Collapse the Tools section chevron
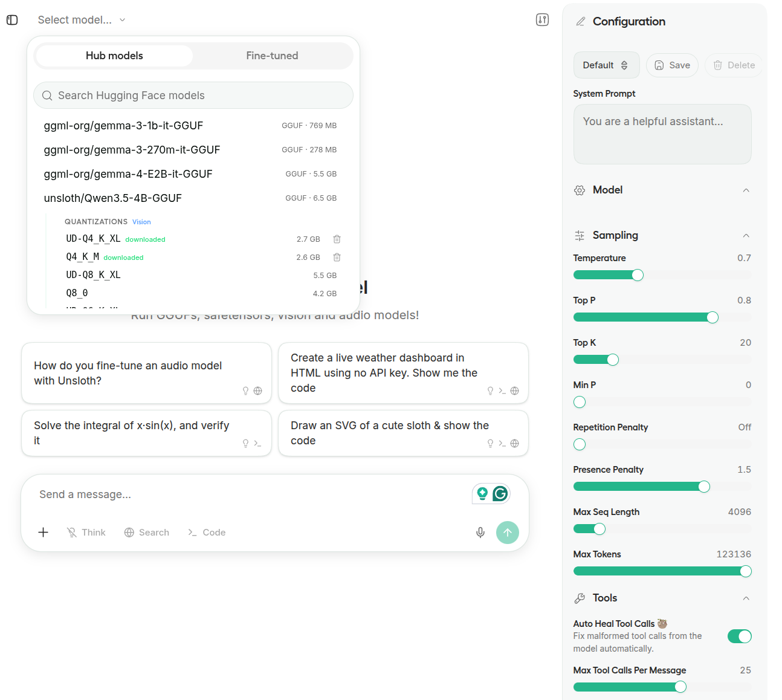Viewport: 782px width, 700px height. pyautogui.click(x=746, y=598)
